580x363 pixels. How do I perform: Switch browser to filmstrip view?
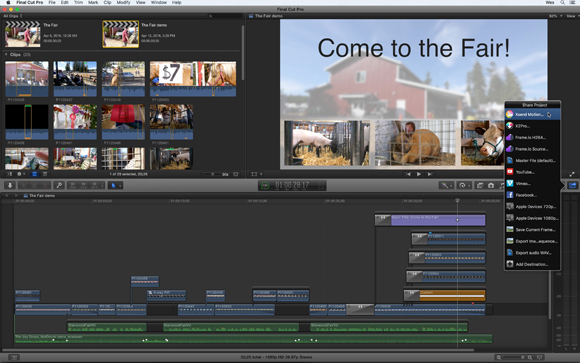34,174
